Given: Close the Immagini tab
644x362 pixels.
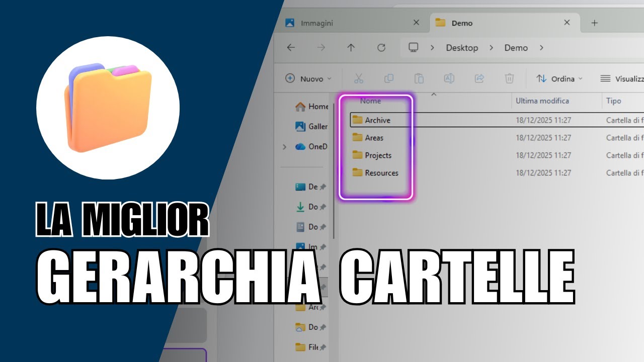Looking at the screenshot, I should coord(416,23).
